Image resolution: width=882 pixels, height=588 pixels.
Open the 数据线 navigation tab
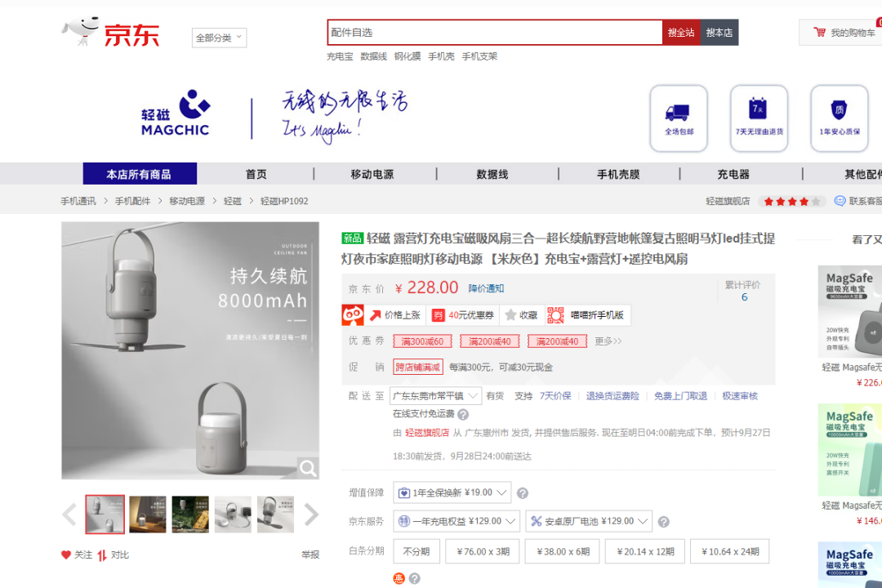click(492, 175)
